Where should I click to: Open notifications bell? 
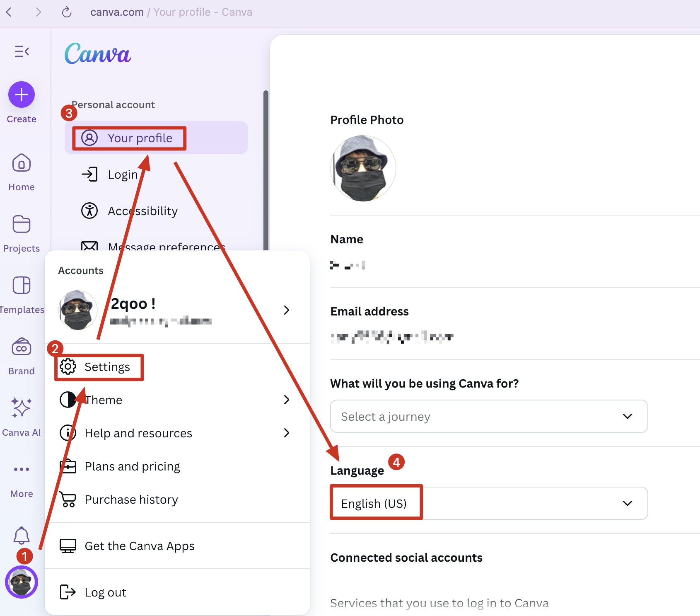click(22, 536)
